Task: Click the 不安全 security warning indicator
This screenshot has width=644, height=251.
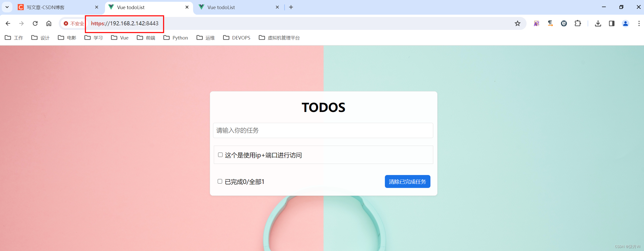Action: click(74, 24)
